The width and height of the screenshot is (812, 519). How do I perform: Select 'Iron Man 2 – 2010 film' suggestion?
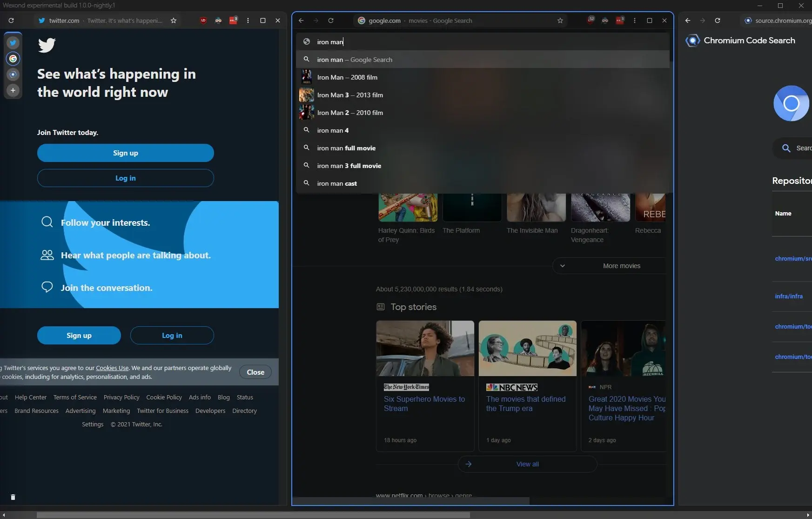pos(483,113)
